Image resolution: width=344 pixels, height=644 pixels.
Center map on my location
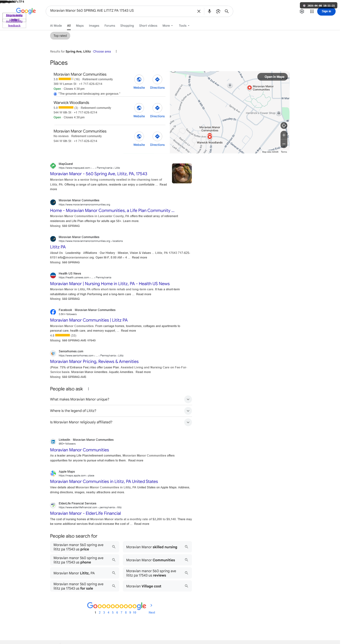pos(284,125)
